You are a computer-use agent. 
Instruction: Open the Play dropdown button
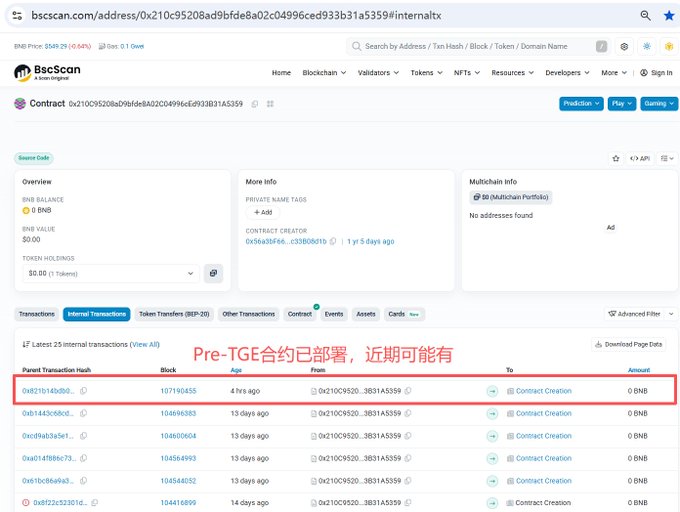(622, 104)
